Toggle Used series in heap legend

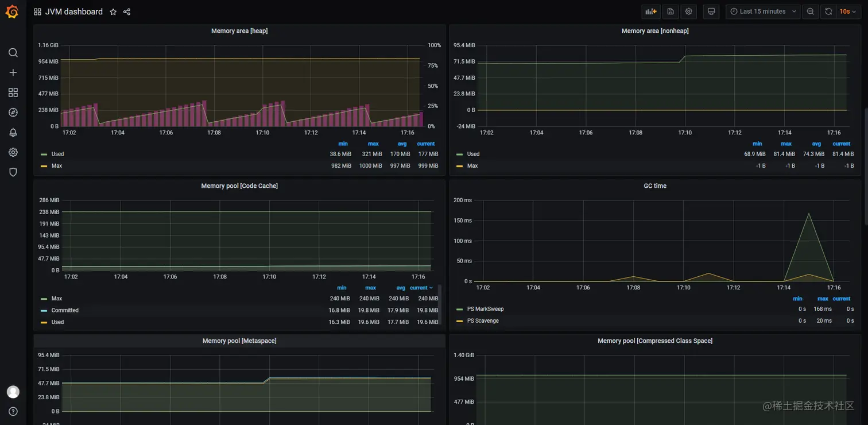pyautogui.click(x=57, y=154)
